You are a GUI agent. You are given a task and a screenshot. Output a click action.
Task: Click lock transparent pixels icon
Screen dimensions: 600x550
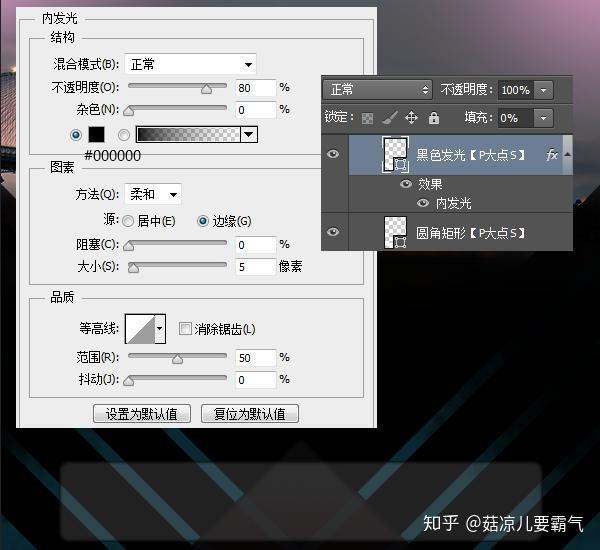tap(367, 118)
